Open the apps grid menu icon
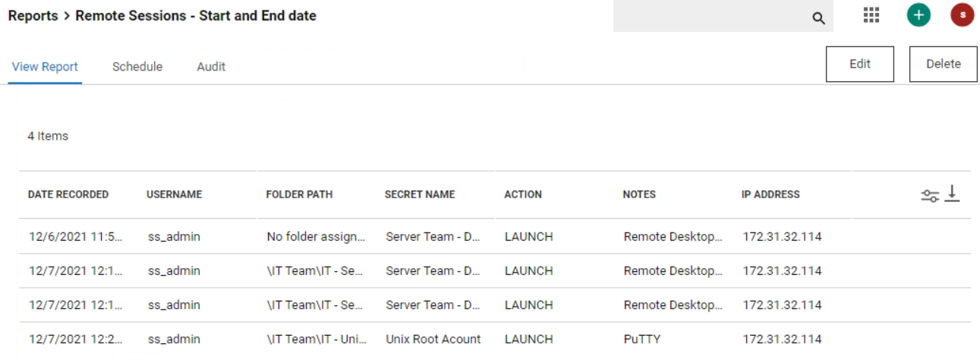The image size is (980, 360). 871,15
